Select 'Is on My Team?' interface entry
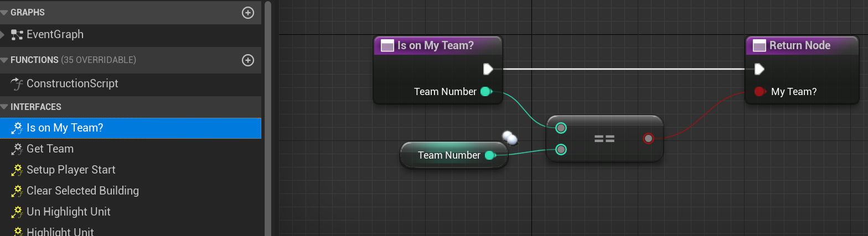 click(131, 128)
